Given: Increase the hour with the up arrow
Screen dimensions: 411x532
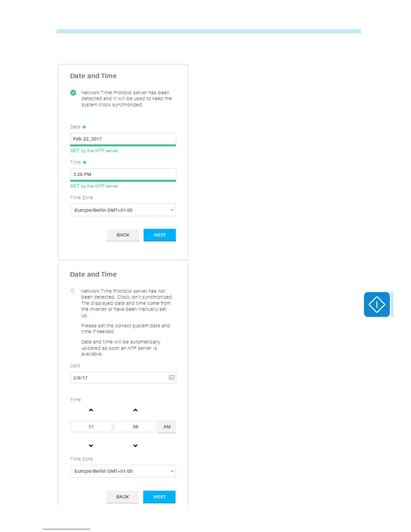Looking at the screenshot, I should coord(91,410).
